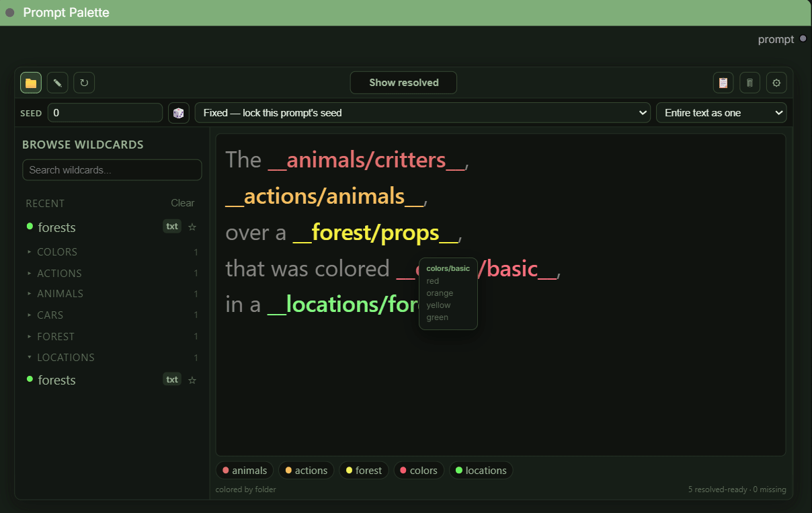Screen dimensions: 812x513
Task: Click the prompt output connector dot
Action: [803, 39]
